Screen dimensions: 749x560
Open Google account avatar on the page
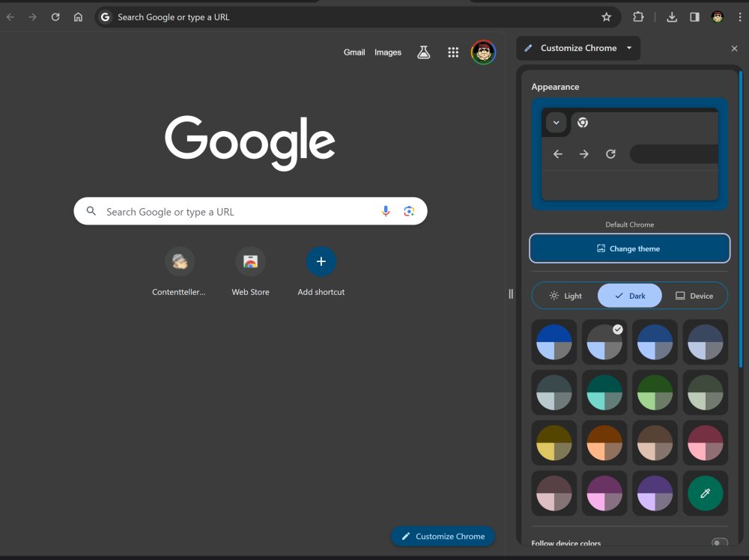(483, 52)
